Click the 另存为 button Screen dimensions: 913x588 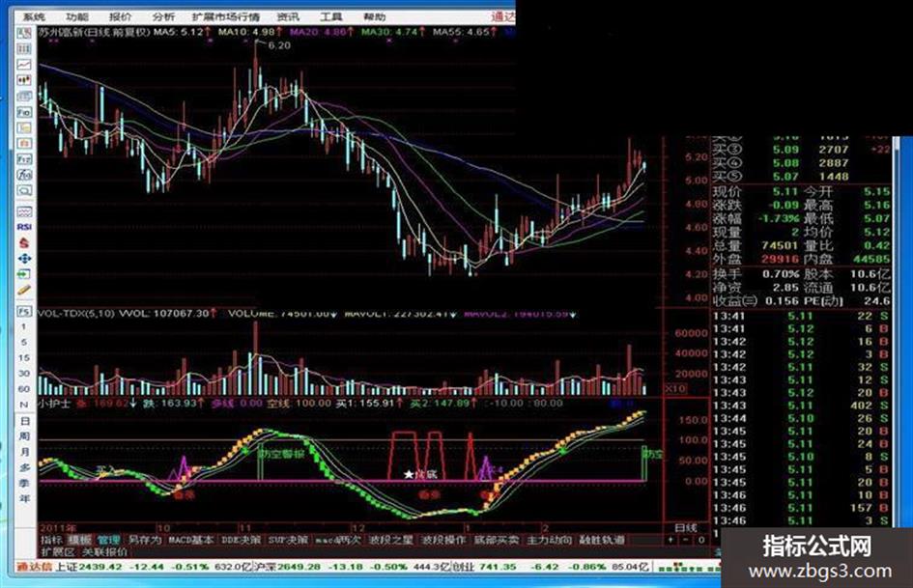144,541
